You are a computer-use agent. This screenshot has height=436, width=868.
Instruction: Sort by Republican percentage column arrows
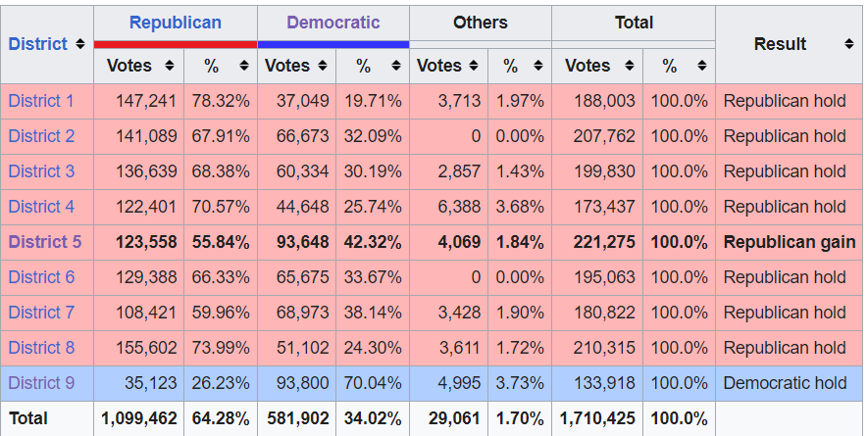point(241,66)
